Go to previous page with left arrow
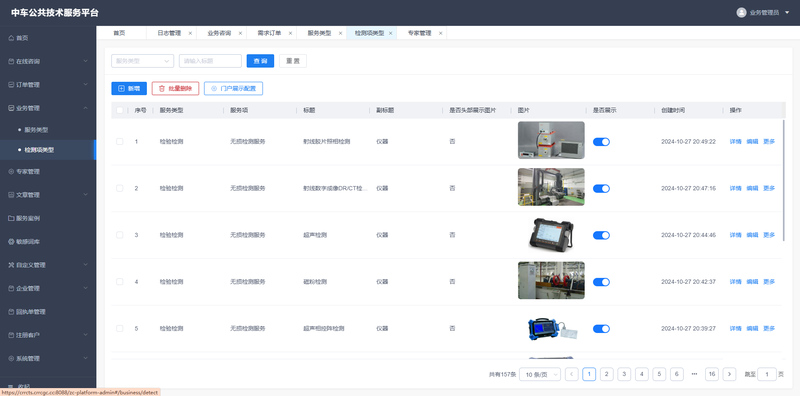The image size is (800, 396). pyautogui.click(x=571, y=374)
